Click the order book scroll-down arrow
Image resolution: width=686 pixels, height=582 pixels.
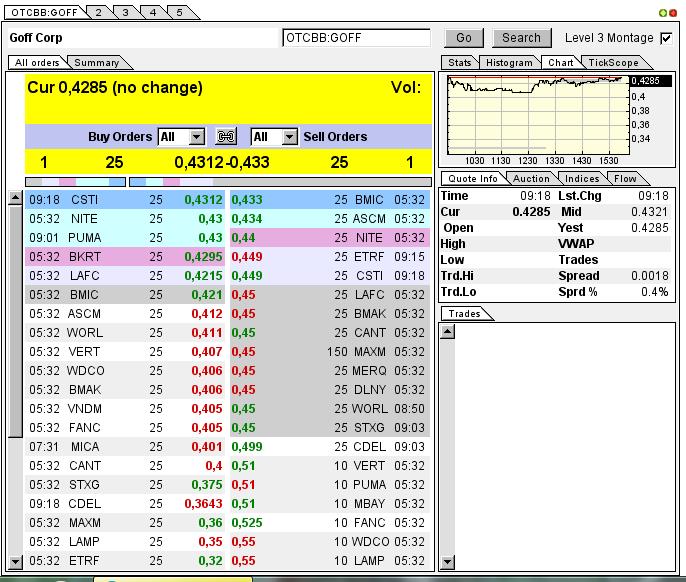point(15,561)
